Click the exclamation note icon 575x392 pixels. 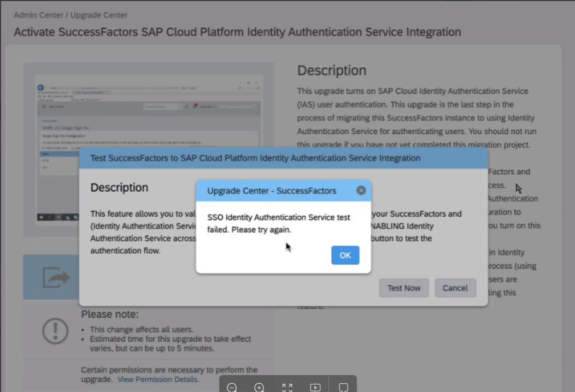tap(55, 331)
